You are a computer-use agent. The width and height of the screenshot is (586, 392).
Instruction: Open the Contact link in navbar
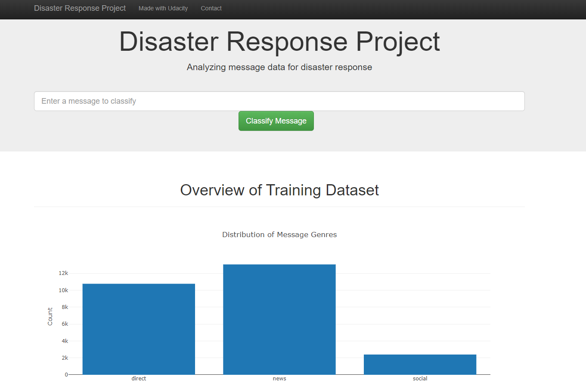coord(211,8)
